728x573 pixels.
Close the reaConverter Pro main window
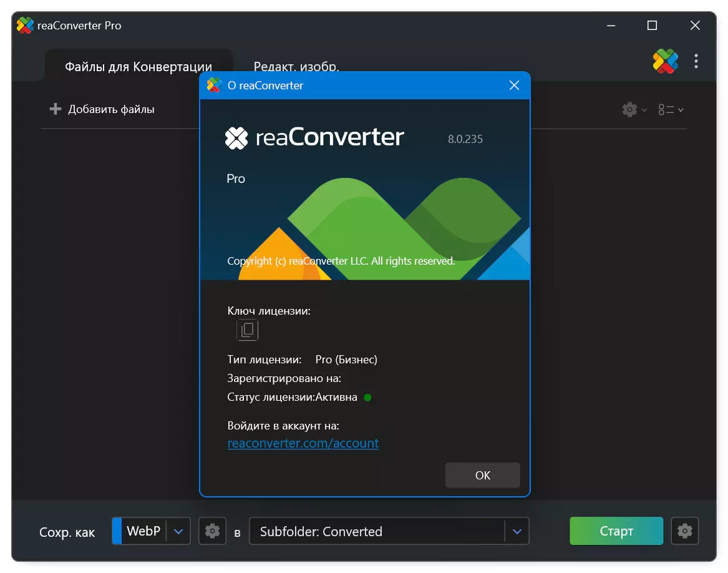[695, 25]
